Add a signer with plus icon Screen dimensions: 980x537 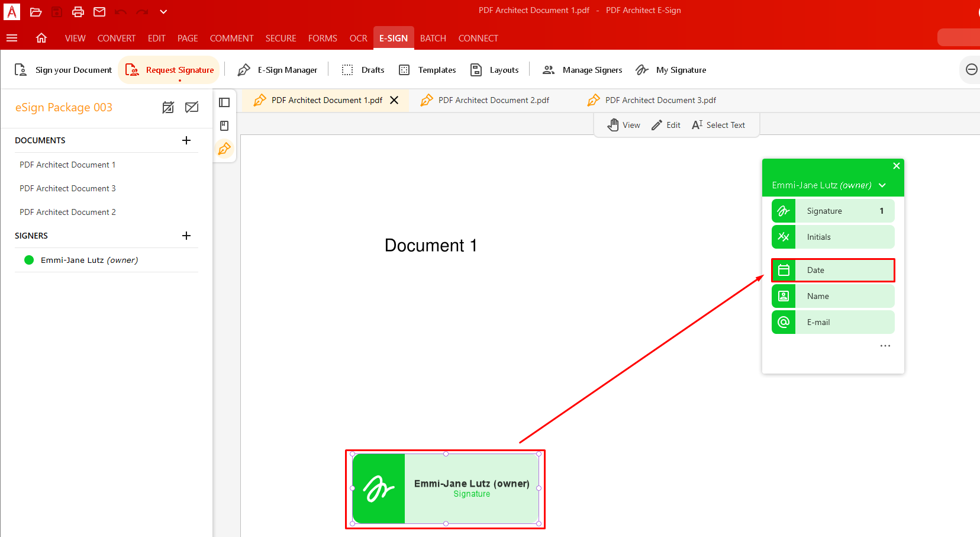[x=186, y=236]
